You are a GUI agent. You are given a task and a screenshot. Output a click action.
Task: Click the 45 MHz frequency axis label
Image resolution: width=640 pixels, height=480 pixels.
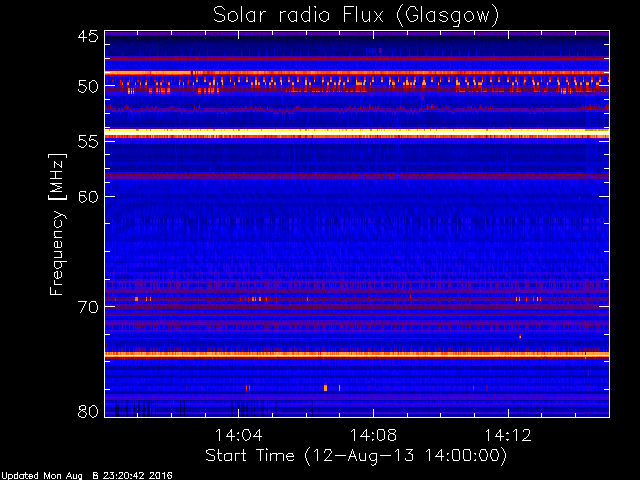click(88, 36)
